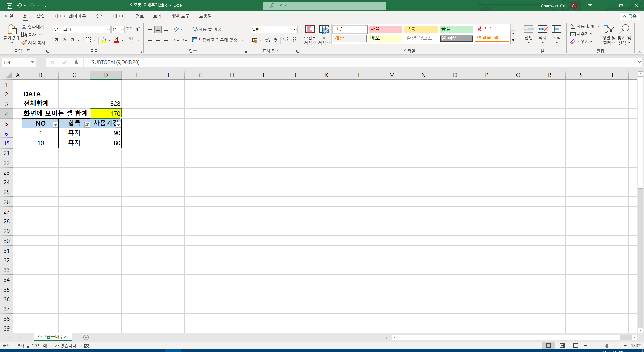This screenshot has height=352, width=644.
Task: Toggle top vertical align
Action: [150, 29]
